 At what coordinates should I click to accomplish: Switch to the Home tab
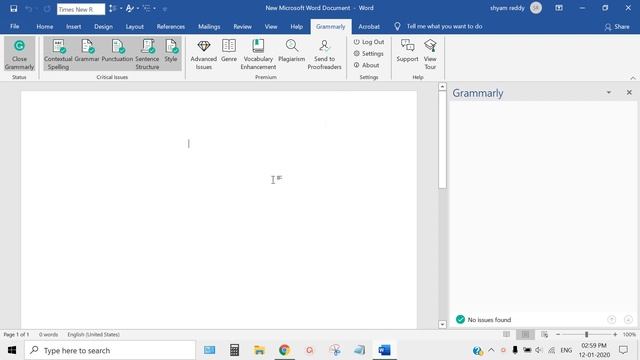44,26
